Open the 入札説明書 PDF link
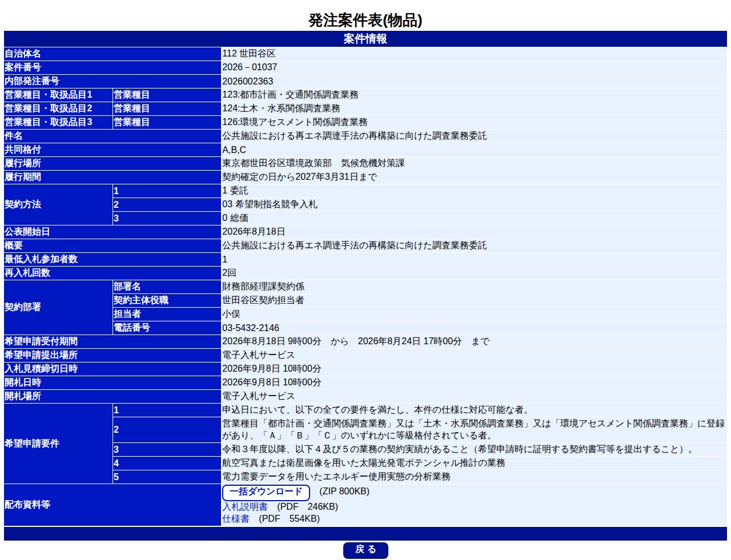 245,507
